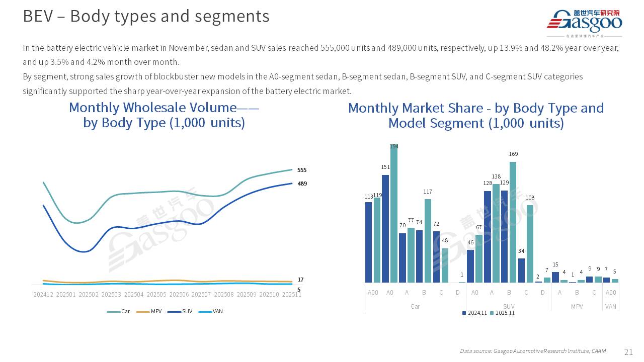Click the 202506 label on the x-axis
This screenshot has width=644, height=362.
(179, 294)
